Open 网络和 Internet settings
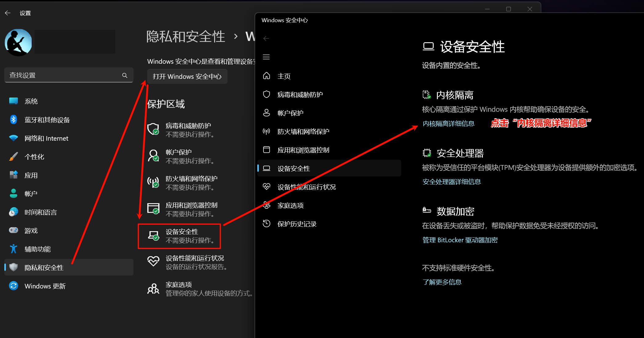 69,138
